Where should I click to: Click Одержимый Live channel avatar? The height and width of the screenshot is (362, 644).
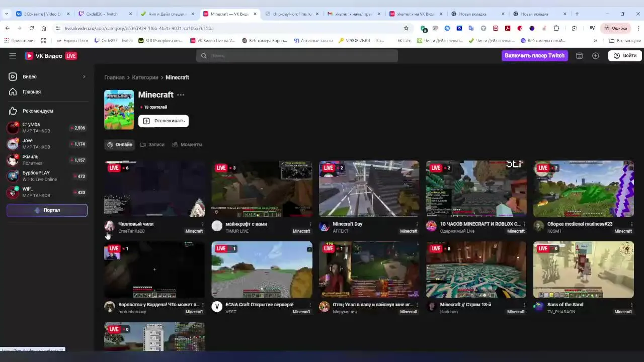(432, 226)
